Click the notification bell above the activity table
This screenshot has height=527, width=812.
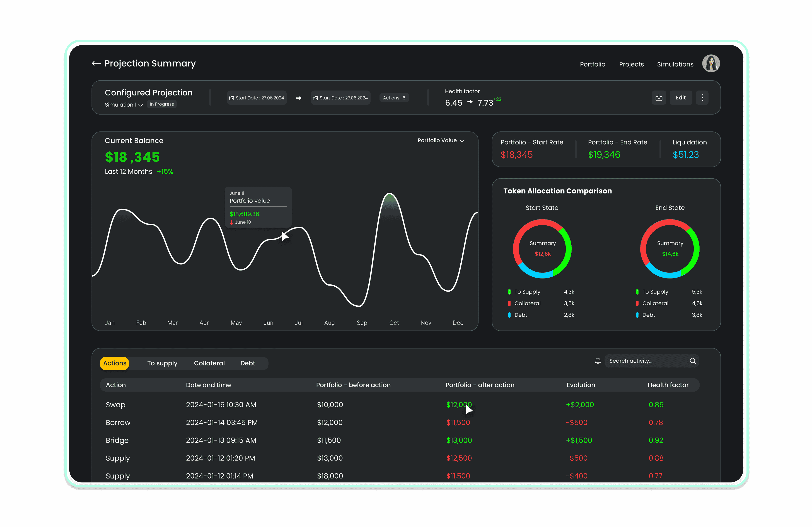coord(598,361)
